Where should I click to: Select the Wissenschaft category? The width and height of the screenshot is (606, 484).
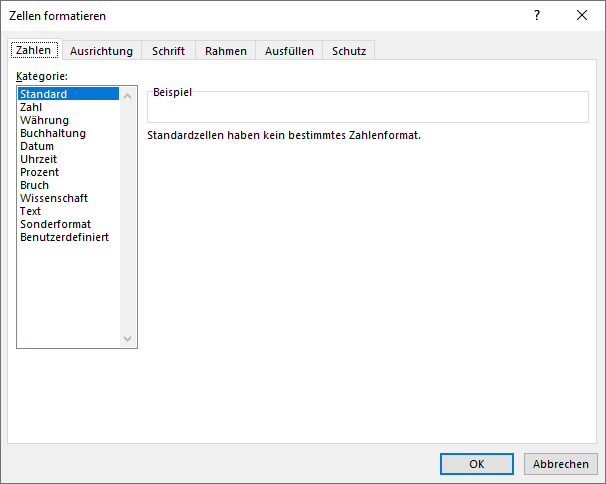[68, 198]
